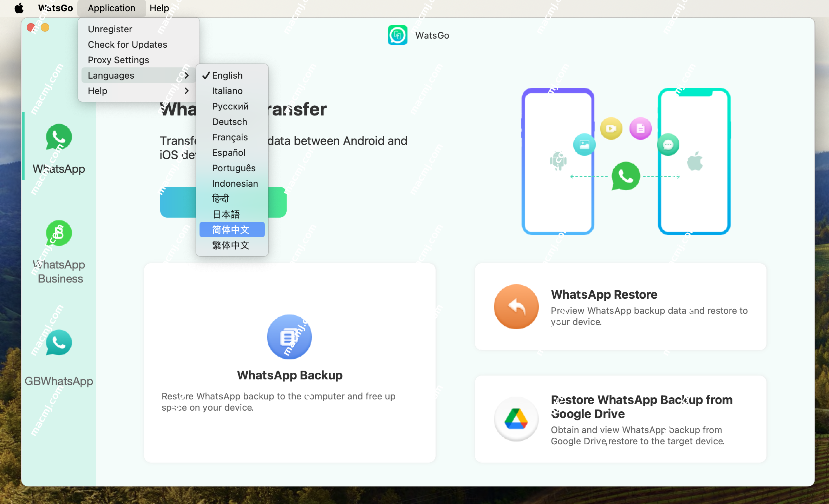Open the Apple menu

tap(19, 8)
